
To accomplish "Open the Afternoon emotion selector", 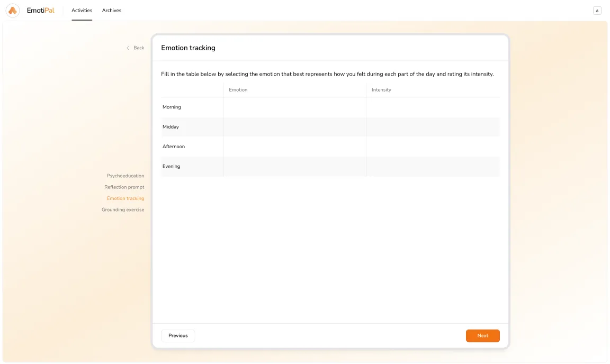I will [294, 147].
